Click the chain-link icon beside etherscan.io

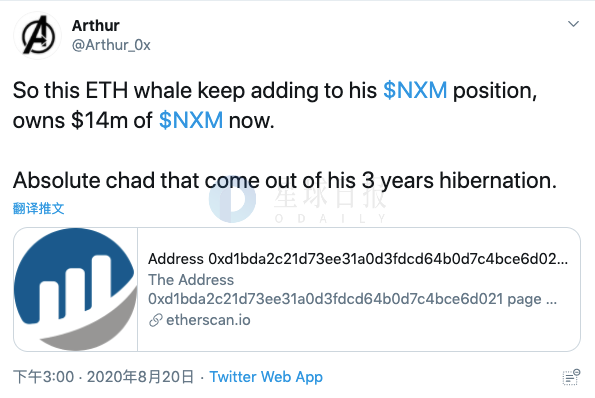(156, 320)
